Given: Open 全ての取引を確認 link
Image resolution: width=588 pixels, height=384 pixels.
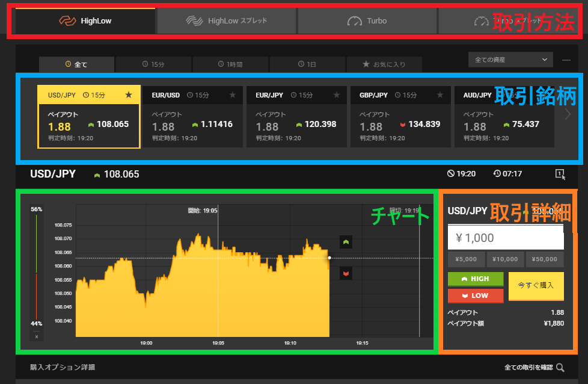Looking at the screenshot, I should pos(528,368).
